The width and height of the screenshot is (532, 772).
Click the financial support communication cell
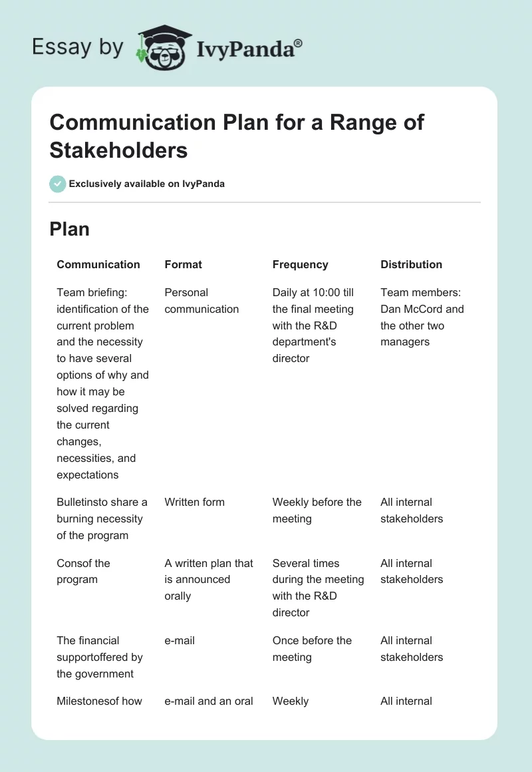100,657
